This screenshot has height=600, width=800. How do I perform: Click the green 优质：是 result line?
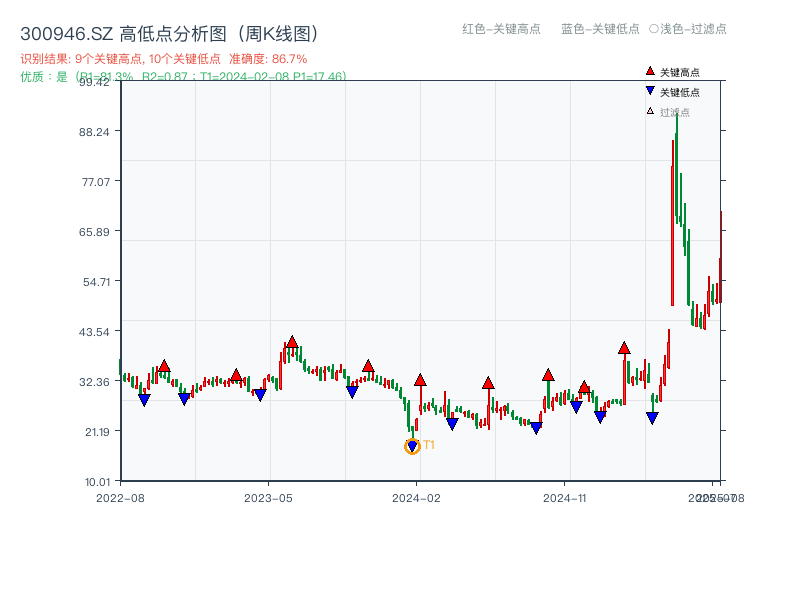click(183, 77)
